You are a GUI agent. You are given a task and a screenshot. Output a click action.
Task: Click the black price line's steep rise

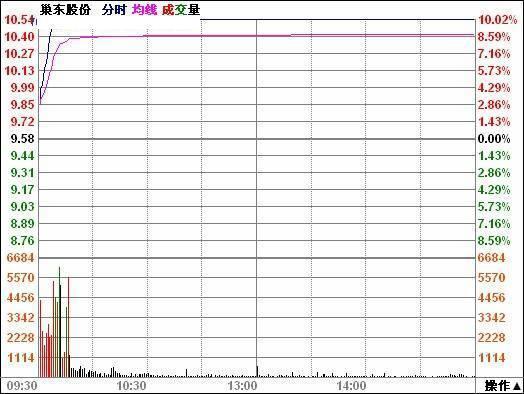(x=46, y=58)
